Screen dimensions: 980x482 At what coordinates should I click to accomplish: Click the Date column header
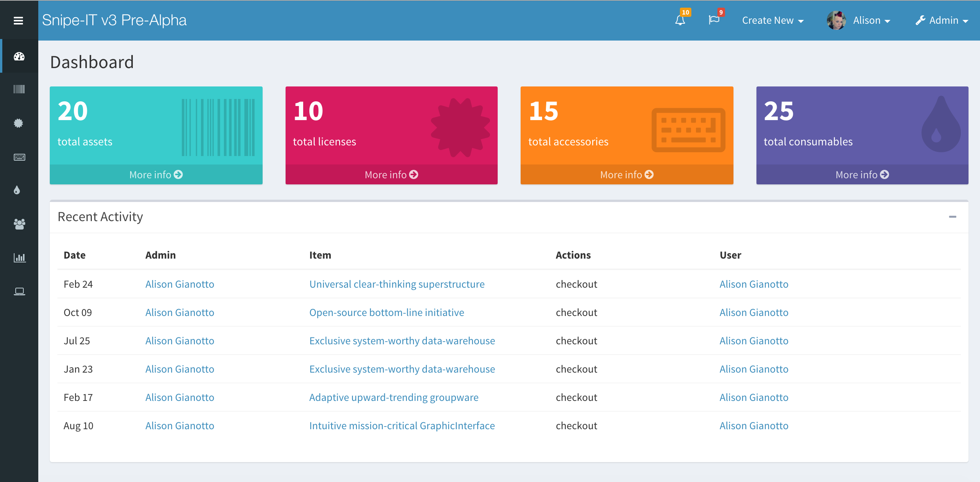pyautogui.click(x=75, y=255)
